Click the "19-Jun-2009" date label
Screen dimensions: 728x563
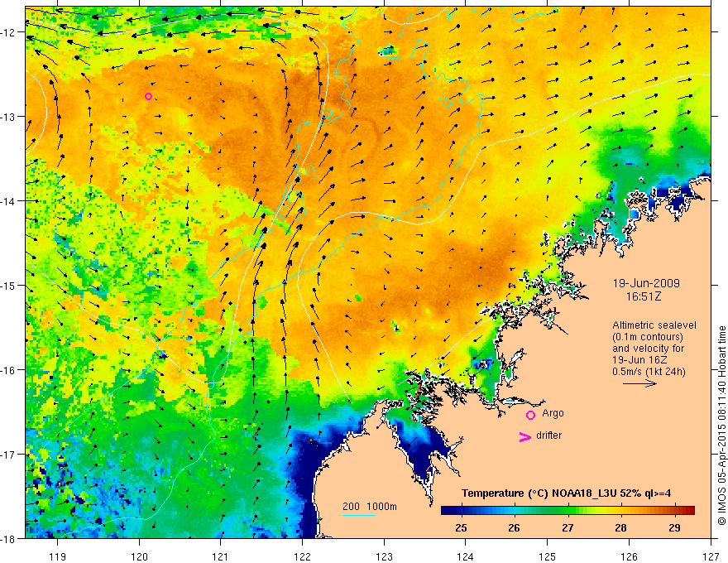646,283
